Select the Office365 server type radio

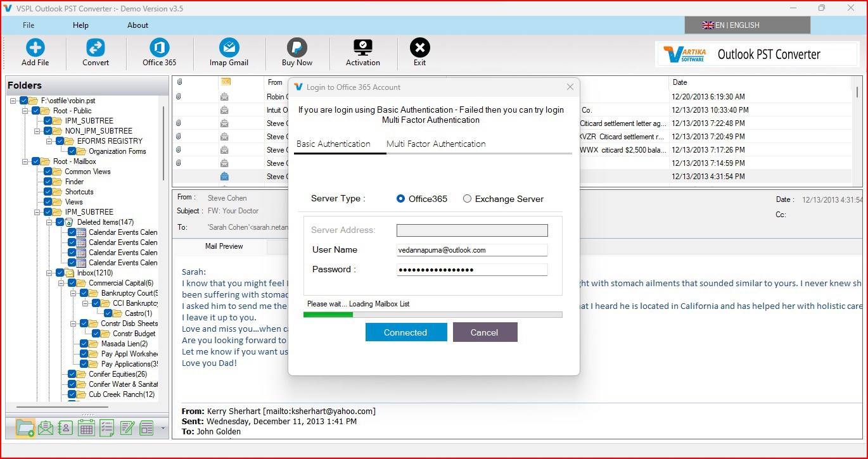(400, 199)
